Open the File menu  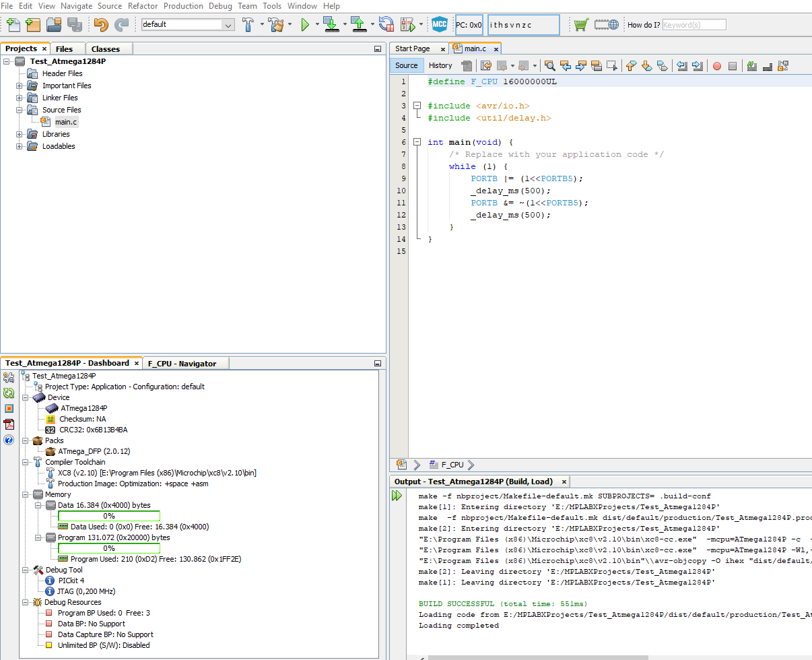tap(7, 6)
